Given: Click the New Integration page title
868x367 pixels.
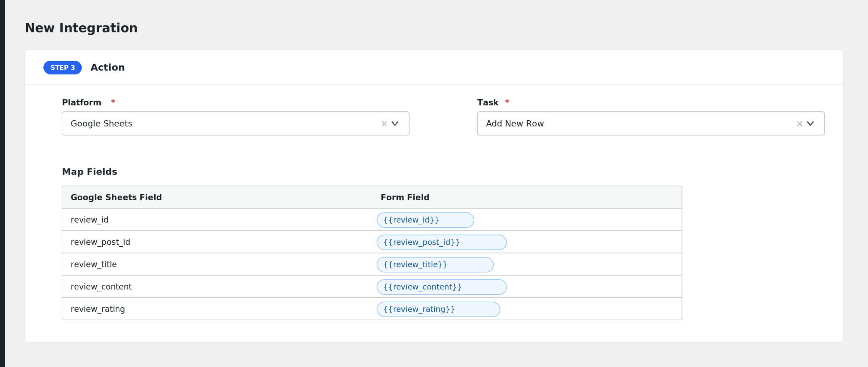Looking at the screenshot, I should point(81,28).
